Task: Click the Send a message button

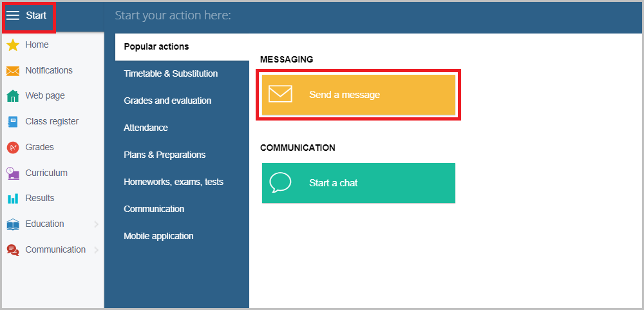Action: [x=359, y=95]
